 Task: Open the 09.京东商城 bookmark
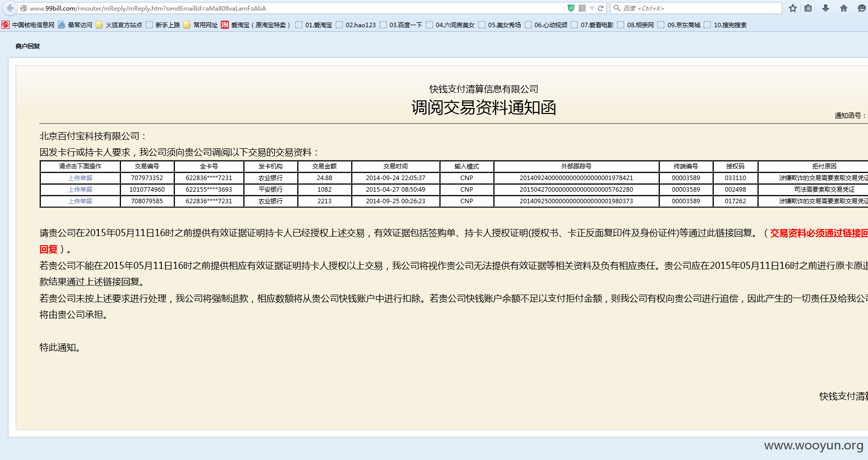(679, 25)
